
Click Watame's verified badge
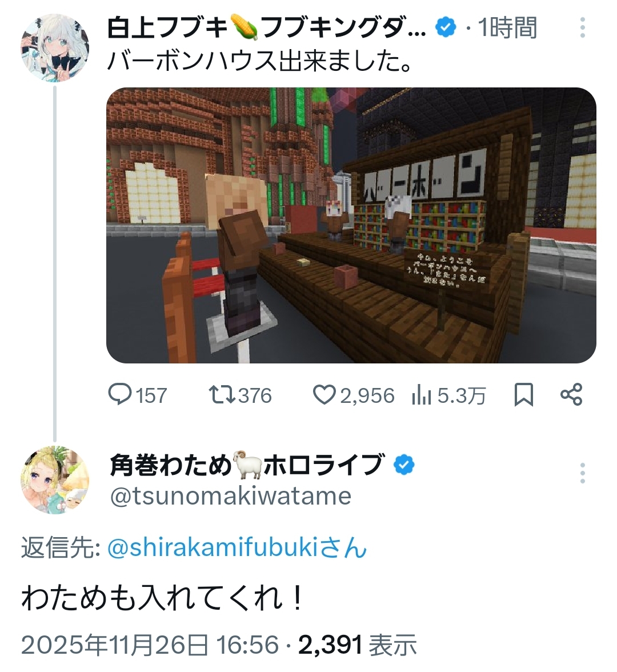click(x=404, y=465)
